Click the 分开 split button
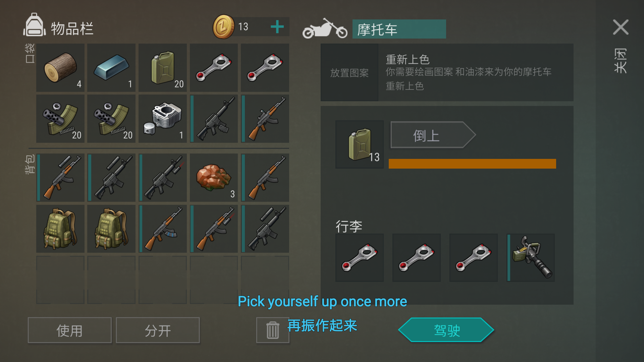This screenshot has width=644, height=362. pyautogui.click(x=158, y=330)
